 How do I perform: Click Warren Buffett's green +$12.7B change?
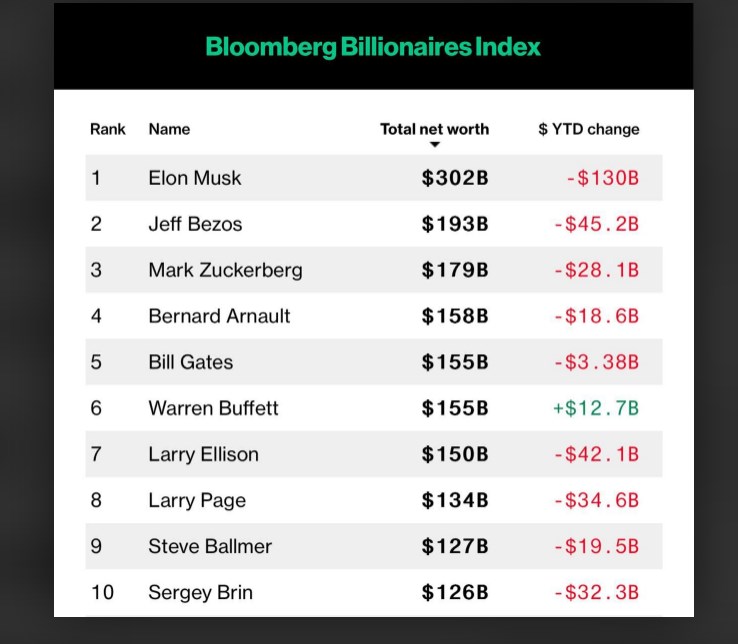point(596,408)
